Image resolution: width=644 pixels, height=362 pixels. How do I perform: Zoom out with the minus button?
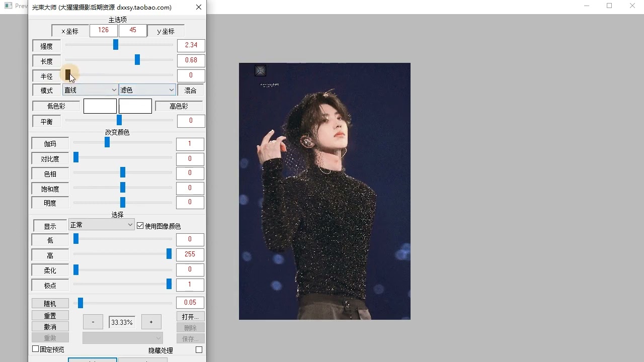93,322
